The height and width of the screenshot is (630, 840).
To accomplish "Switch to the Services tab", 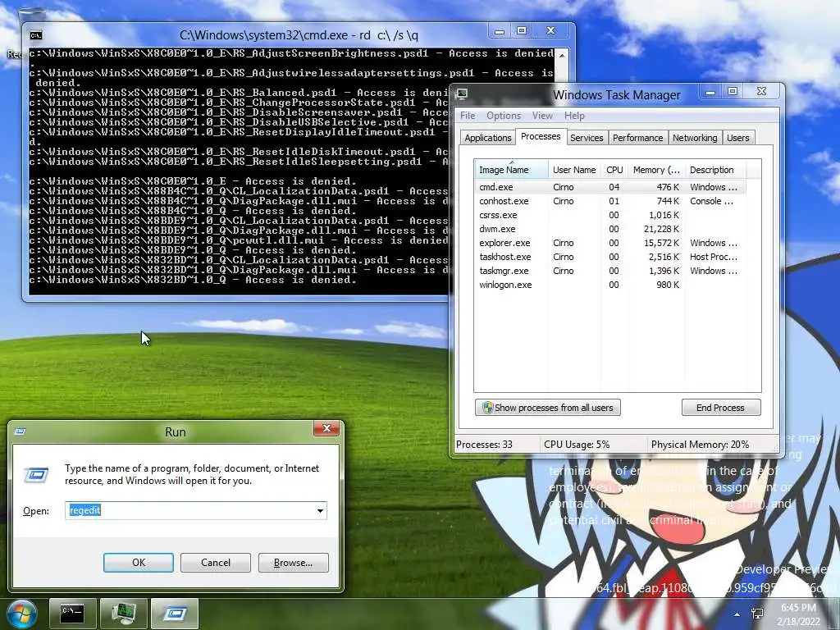I will pos(587,138).
